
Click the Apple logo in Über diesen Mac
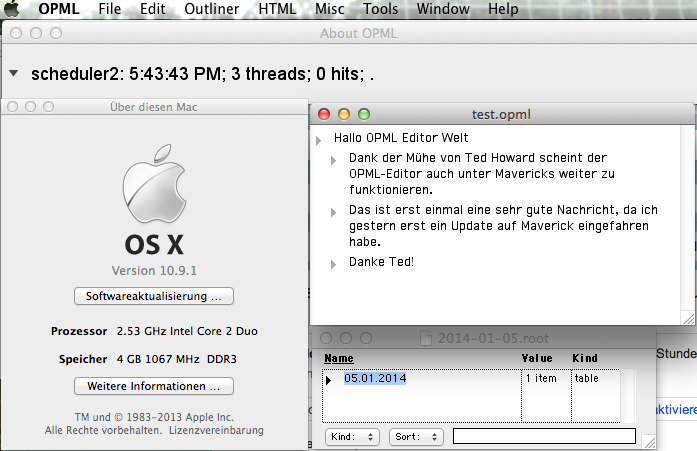[x=155, y=183]
